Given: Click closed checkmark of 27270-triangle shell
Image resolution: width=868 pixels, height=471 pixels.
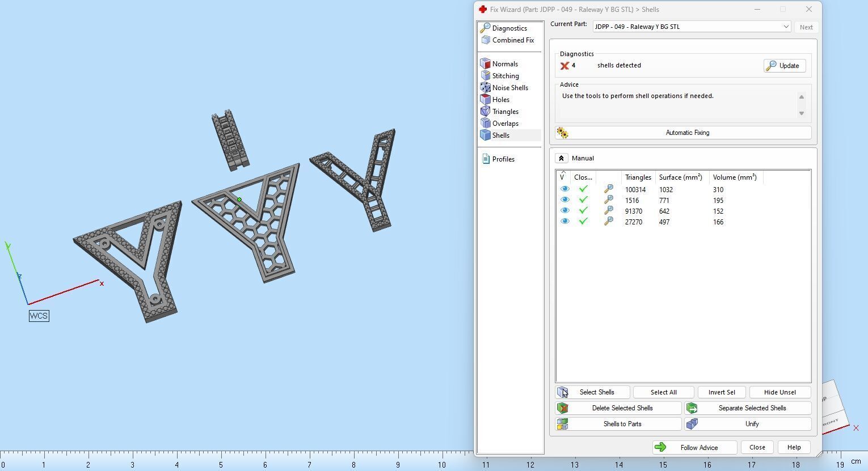Looking at the screenshot, I should [x=583, y=222].
